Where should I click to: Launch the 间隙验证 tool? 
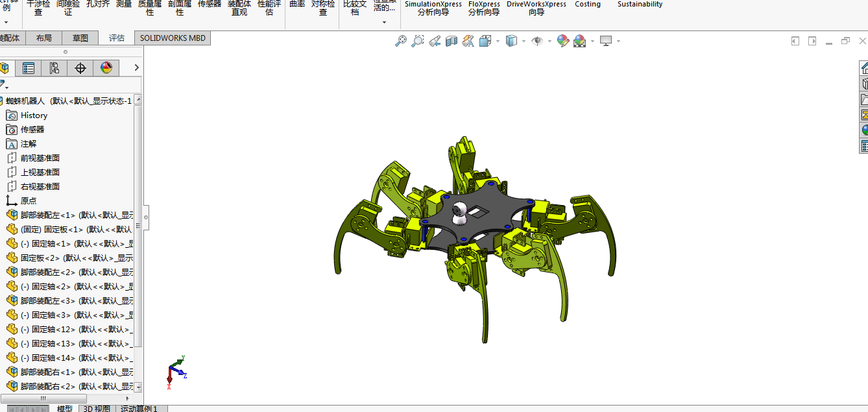[x=68, y=8]
